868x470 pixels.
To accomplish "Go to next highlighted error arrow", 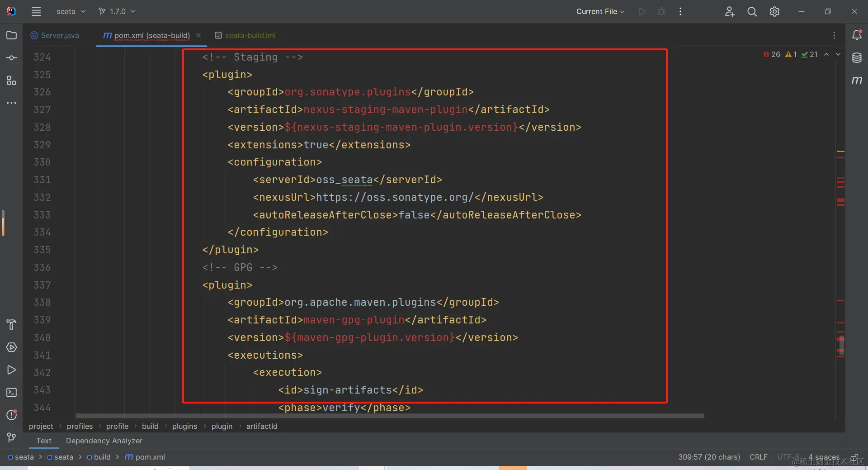I will [838, 54].
